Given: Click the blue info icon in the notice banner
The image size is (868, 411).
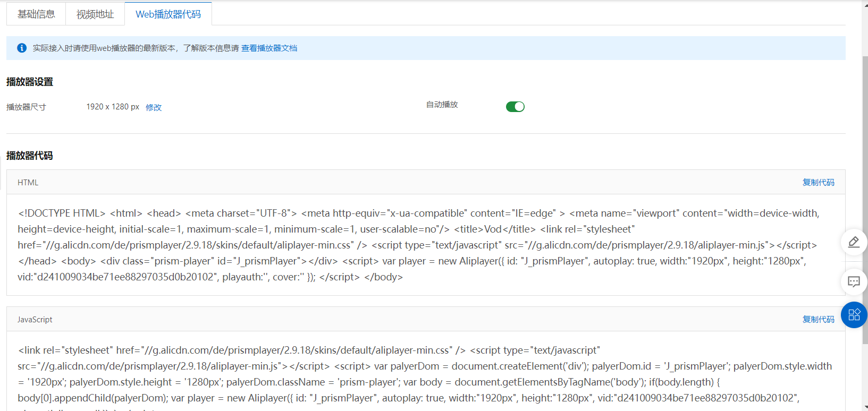Looking at the screenshot, I should click(x=22, y=48).
